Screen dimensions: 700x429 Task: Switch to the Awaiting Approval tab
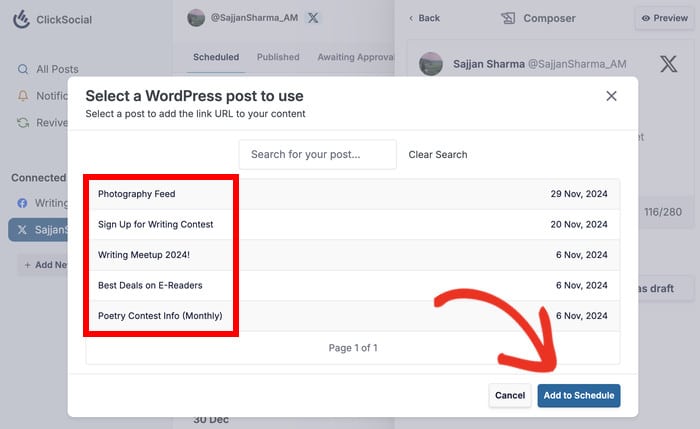[356, 57]
